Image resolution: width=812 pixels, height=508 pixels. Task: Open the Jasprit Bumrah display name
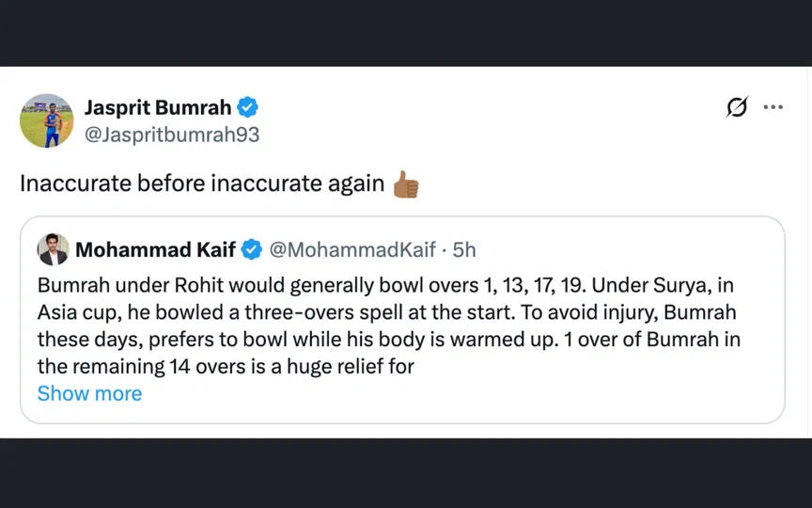point(159,107)
